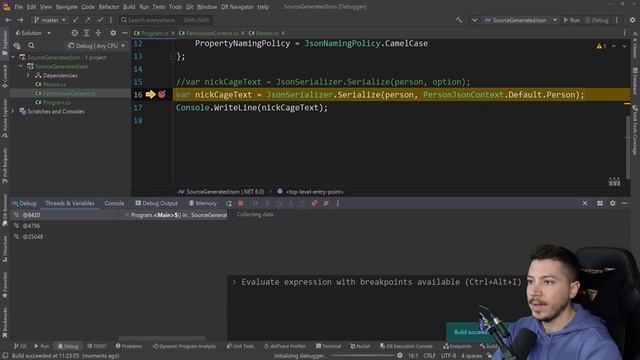Expand the Dependencies node
640x360 pixels.
(x=28, y=76)
